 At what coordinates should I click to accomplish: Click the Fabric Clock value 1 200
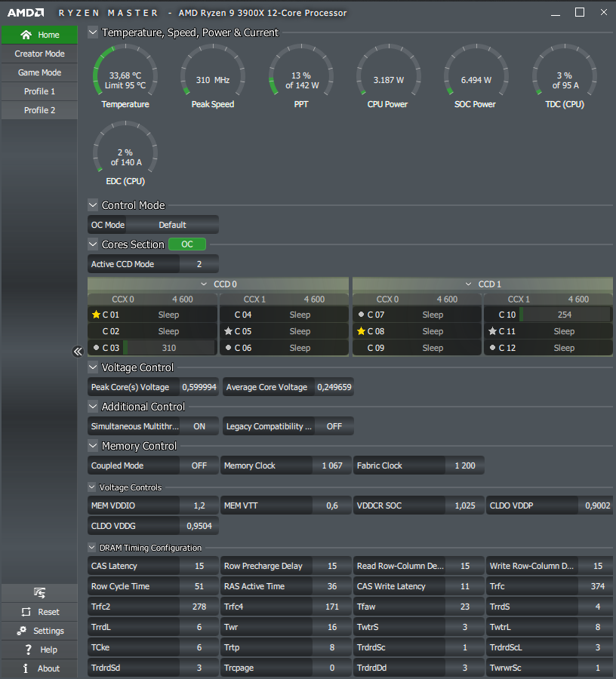[465, 465]
